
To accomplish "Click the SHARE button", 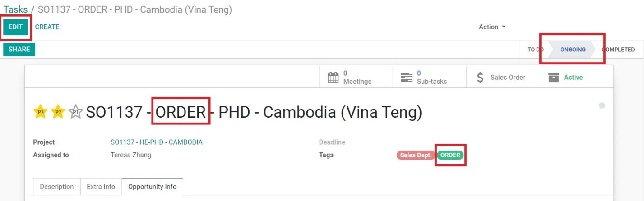I will (x=19, y=49).
